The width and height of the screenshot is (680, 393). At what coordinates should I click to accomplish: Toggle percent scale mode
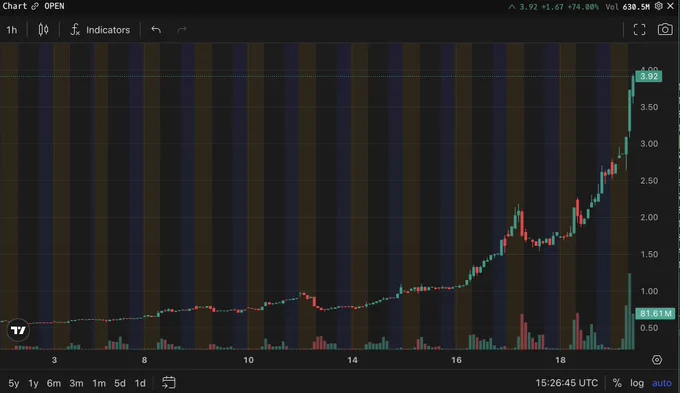tap(617, 383)
